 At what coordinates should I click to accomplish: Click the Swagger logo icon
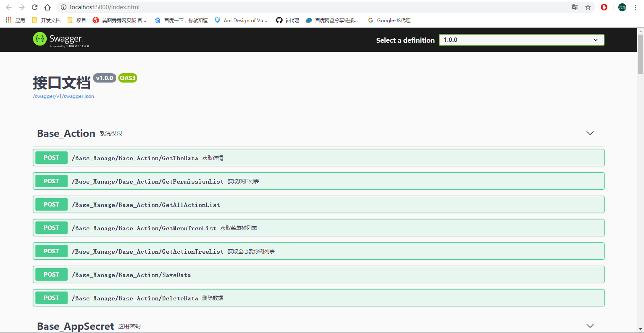click(40, 39)
